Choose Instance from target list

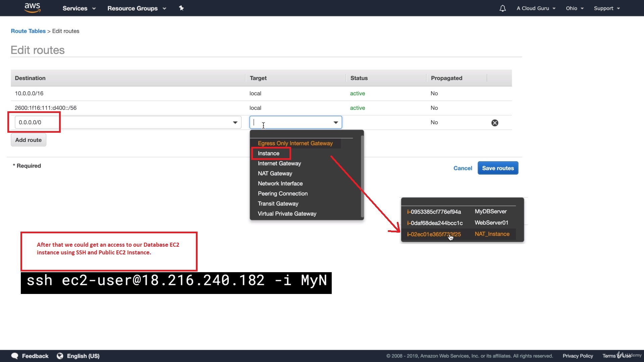pyautogui.click(x=268, y=154)
